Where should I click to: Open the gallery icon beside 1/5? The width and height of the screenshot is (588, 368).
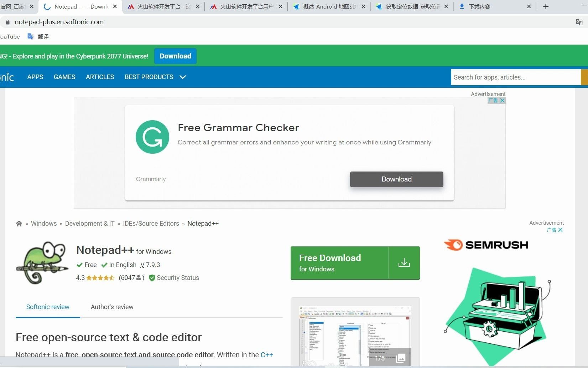(x=401, y=358)
